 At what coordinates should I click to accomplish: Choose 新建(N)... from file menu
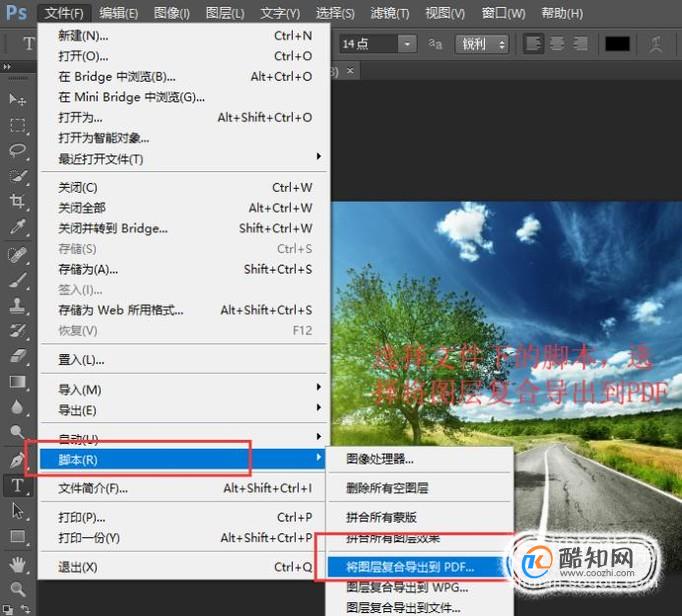[184, 36]
